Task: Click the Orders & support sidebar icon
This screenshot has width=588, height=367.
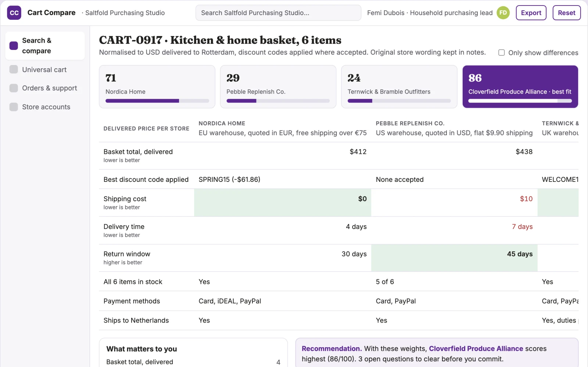Action: [x=14, y=88]
